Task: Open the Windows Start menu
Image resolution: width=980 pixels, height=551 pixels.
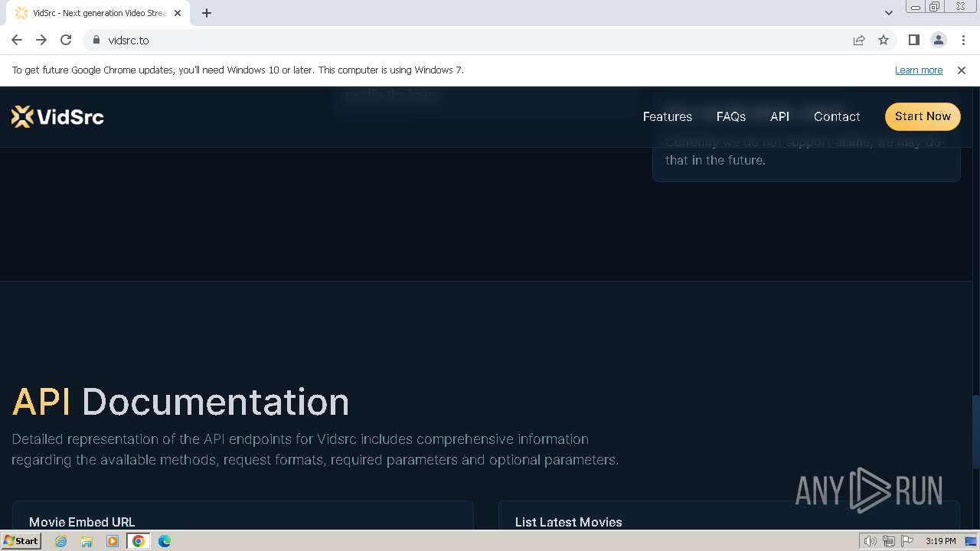Action: click(x=21, y=540)
